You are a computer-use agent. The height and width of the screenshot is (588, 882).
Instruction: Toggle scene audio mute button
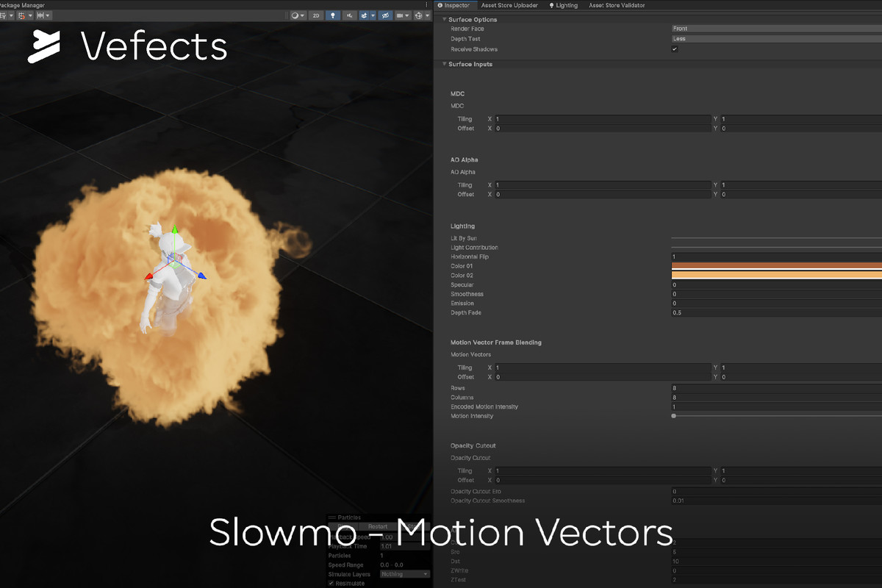pyautogui.click(x=350, y=15)
